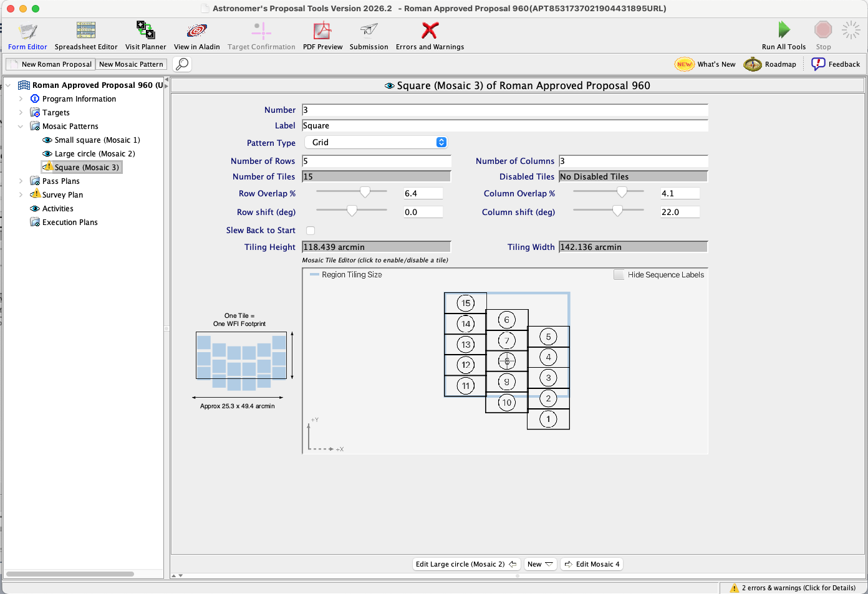Open the Spreadsheet Editor tool

pyautogui.click(x=85, y=36)
